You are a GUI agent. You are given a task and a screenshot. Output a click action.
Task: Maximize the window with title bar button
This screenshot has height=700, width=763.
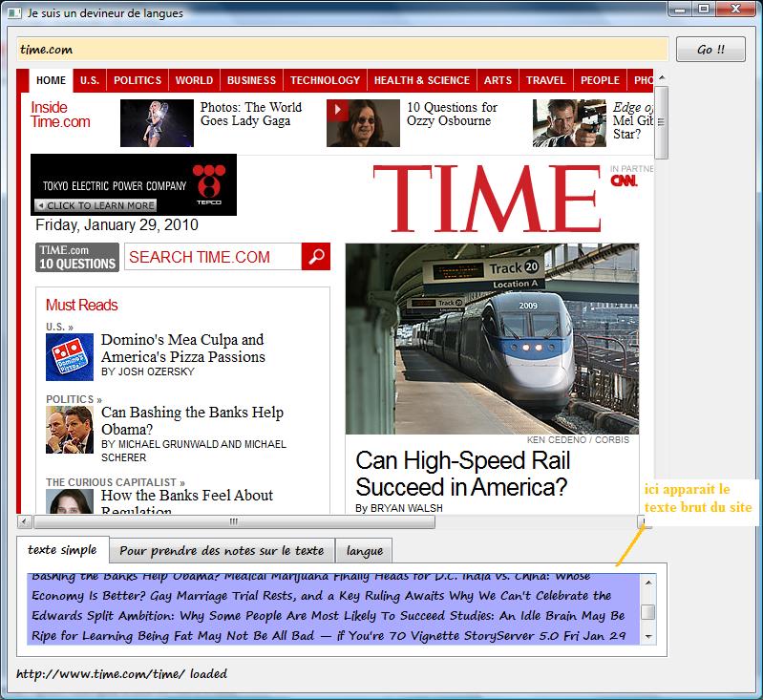click(x=704, y=9)
